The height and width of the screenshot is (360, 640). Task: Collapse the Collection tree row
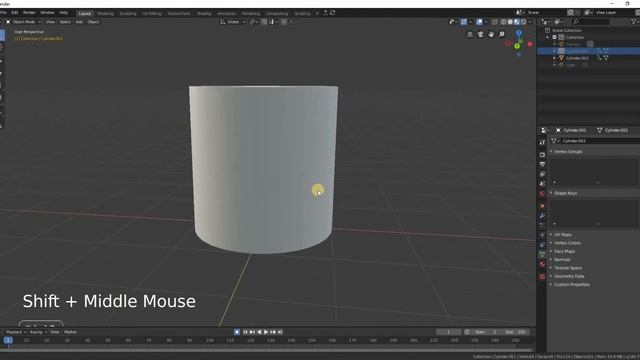pos(548,37)
